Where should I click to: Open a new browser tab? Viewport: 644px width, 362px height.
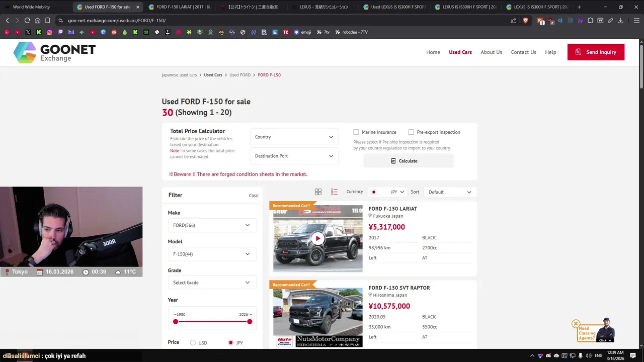[x=579, y=7]
